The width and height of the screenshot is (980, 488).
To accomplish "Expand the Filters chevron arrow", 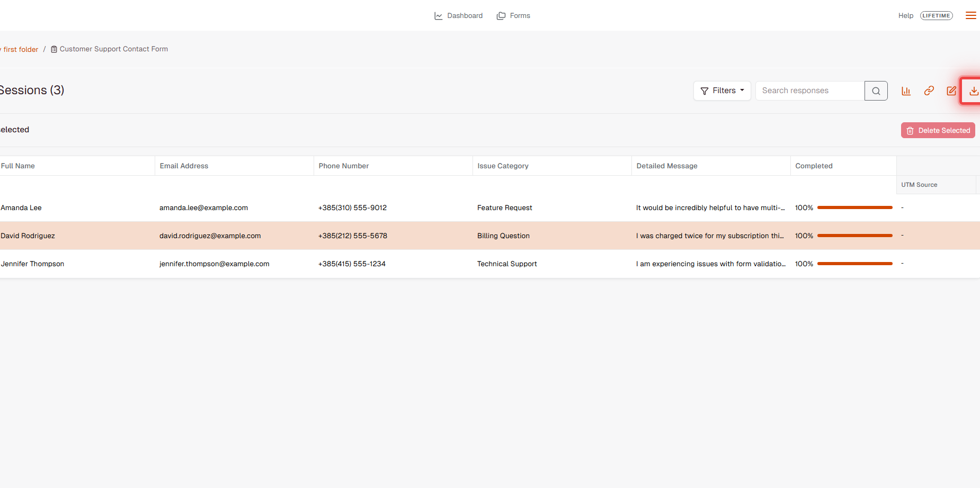I will click(x=742, y=91).
